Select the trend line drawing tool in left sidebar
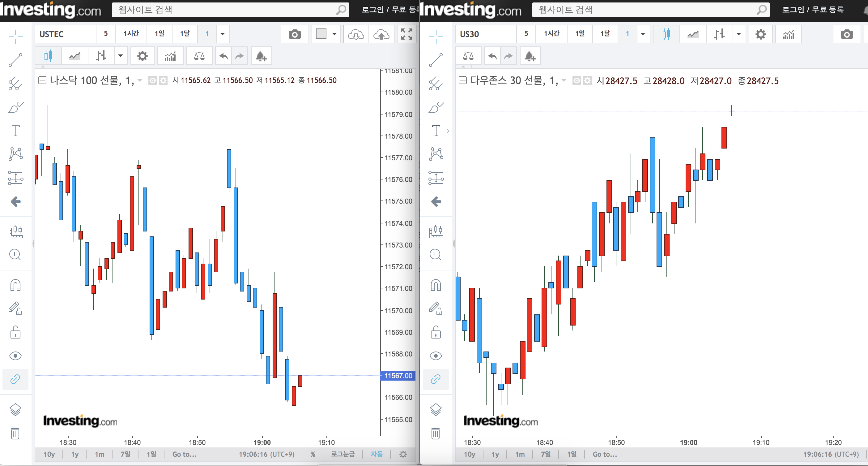The height and width of the screenshot is (466, 868). coord(15,60)
